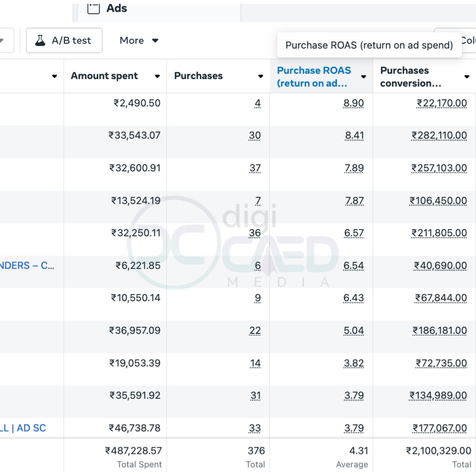The width and height of the screenshot is (476, 476).
Task: Sort by the Purchase ROAS column header
Action: 314,77
